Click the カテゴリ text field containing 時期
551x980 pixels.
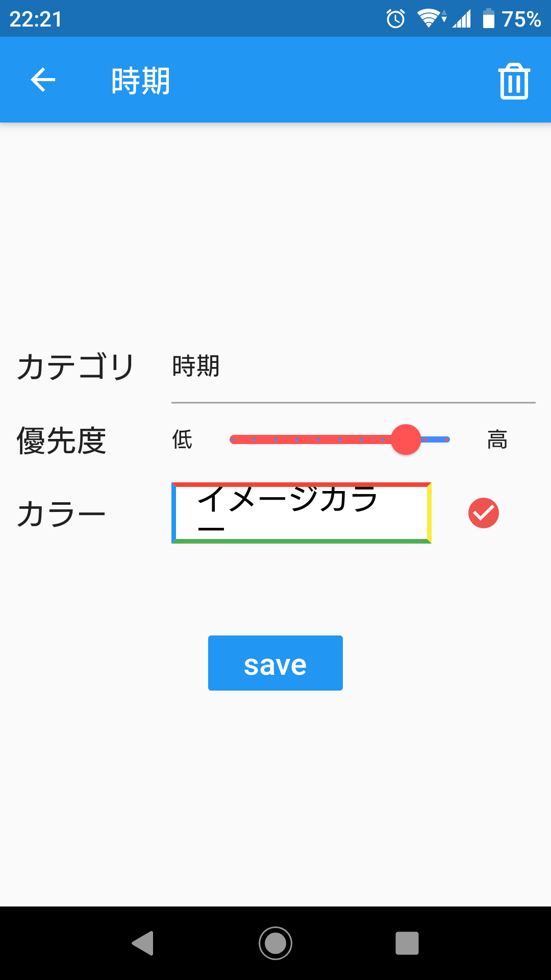353,367
